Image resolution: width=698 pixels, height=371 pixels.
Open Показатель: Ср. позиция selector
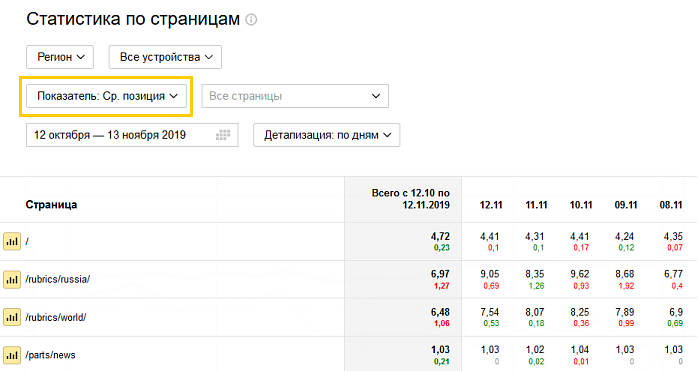(x=106, y=96)
